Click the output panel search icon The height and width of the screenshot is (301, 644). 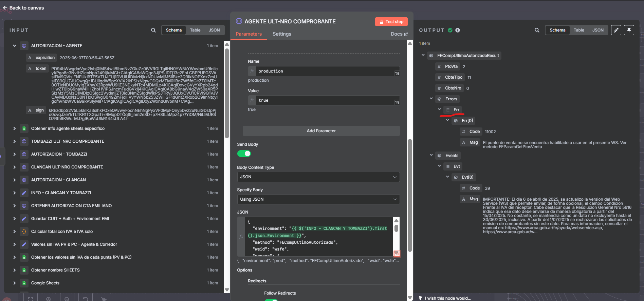click(537, 30)
